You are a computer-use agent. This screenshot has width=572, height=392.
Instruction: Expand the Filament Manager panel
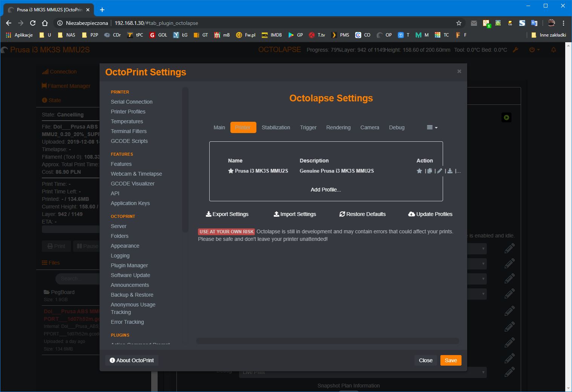[x=66, y=86]
